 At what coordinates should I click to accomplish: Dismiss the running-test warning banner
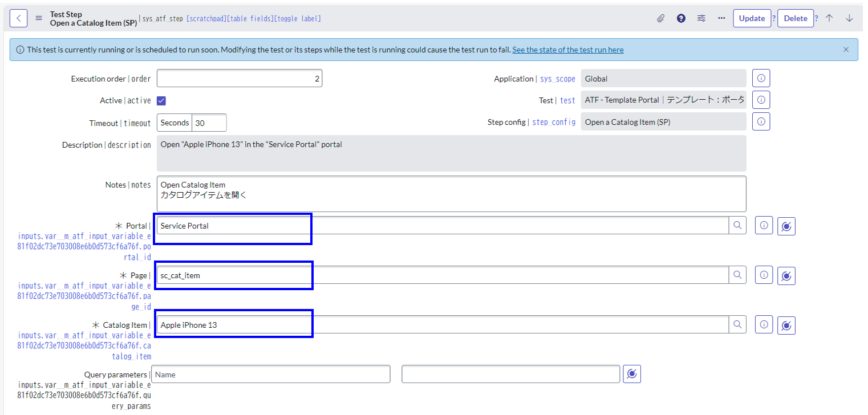[x=846, y=50]
